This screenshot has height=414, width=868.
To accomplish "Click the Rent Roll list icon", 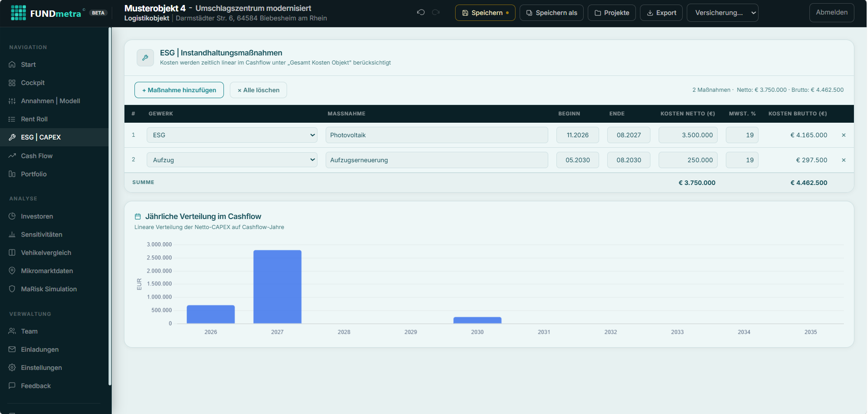I will [x=12, y=119].
